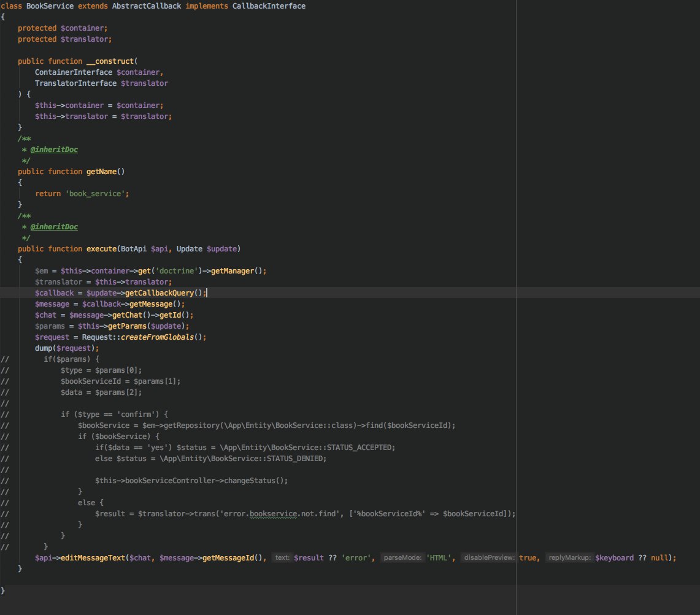Click the getMessage() call
This screenshot has height=615, width=700.
pos(155,304)
